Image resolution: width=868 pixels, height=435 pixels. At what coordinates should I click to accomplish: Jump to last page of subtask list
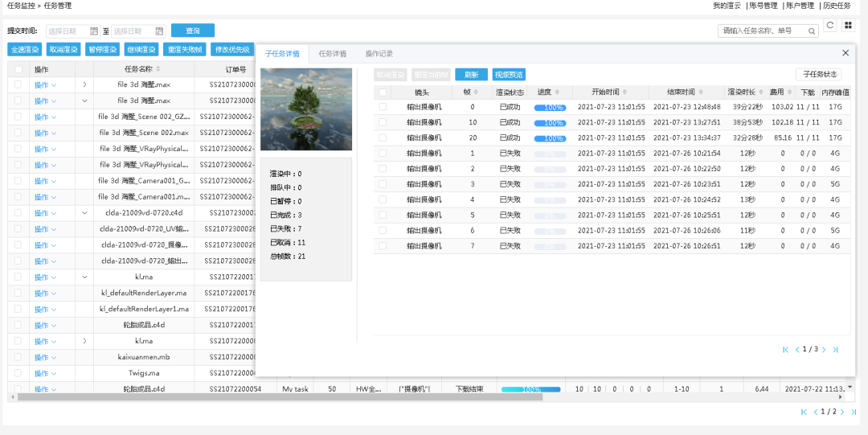tap(835, 350)
